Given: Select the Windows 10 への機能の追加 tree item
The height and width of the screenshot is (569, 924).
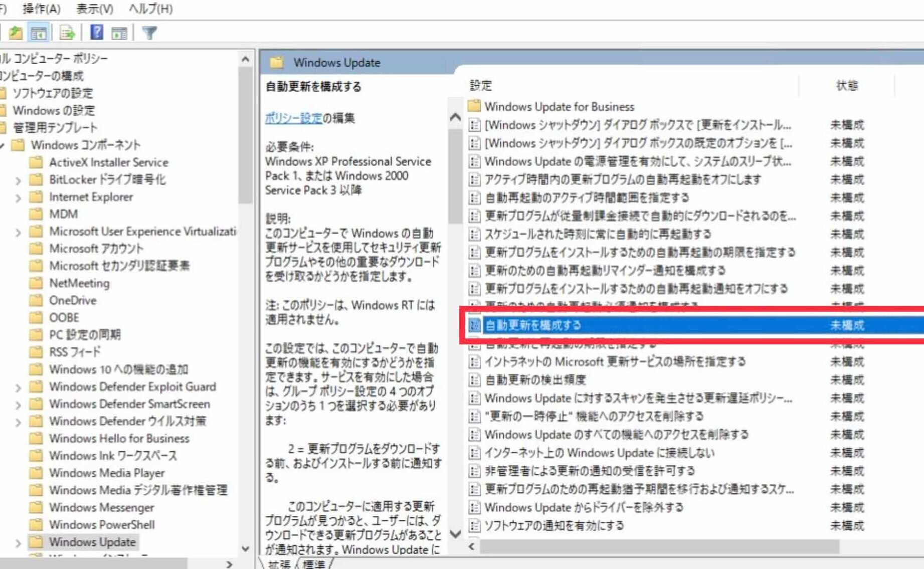Looking at the screenshot, I should click(x=119, y=369).
